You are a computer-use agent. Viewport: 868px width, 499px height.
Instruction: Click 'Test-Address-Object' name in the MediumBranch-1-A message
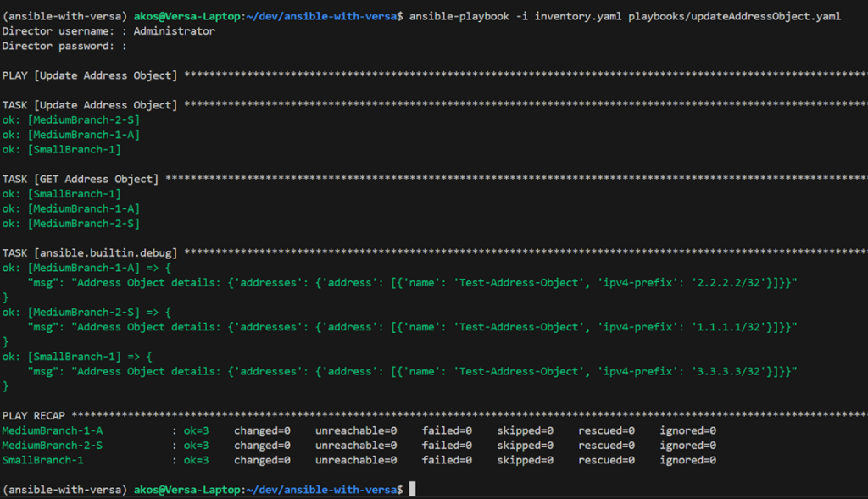[519, 283]
